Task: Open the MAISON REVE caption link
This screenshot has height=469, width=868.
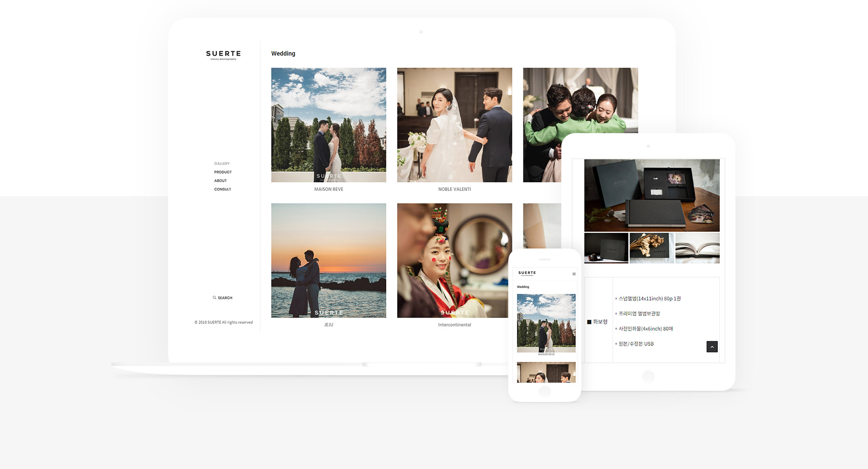Action: [x=329, y=189]
